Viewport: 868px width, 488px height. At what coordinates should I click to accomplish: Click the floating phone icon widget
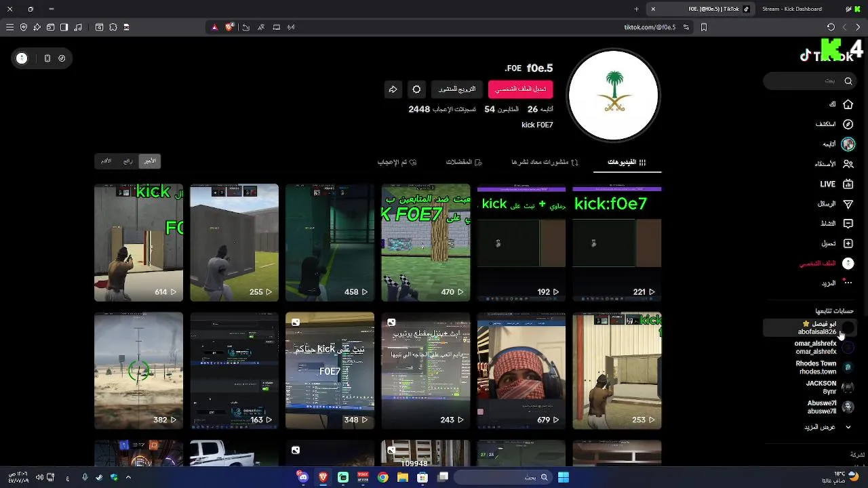[x=47, y=58]
